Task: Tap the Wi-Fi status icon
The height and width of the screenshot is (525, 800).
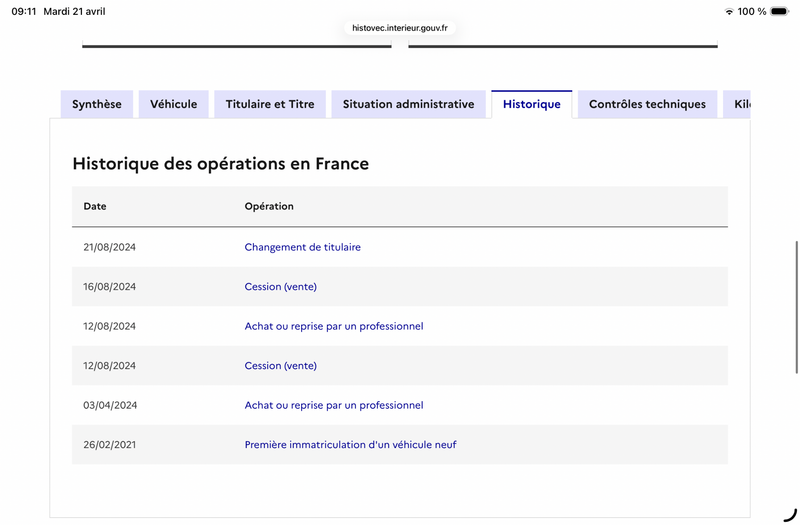Action: tap(729, 11)
